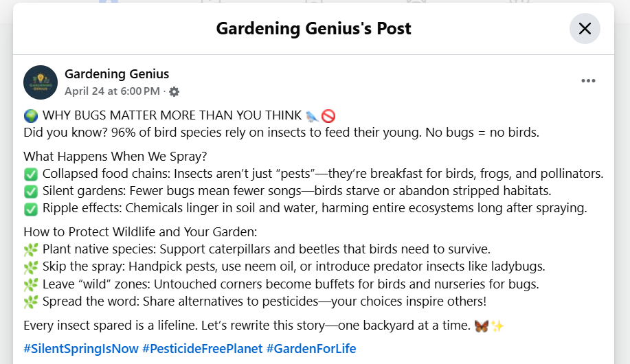Open the #SilentSpringIsNow hashtag

pos(81,348)
